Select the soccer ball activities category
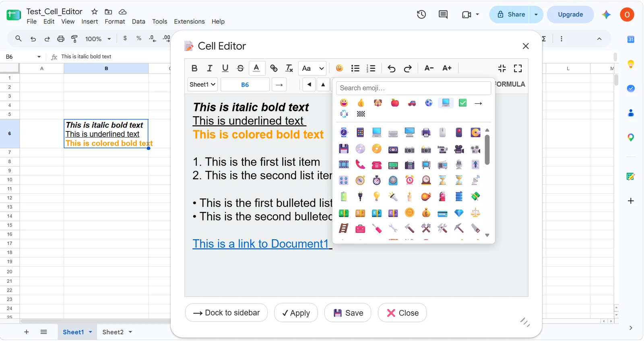This screenshot has width=644, height=341. click(429, 103)
